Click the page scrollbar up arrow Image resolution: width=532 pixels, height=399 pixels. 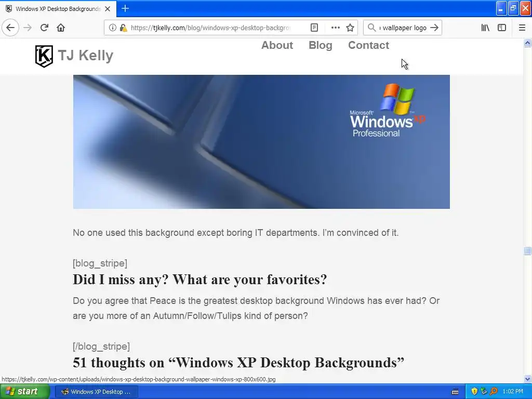coord(527,43)
